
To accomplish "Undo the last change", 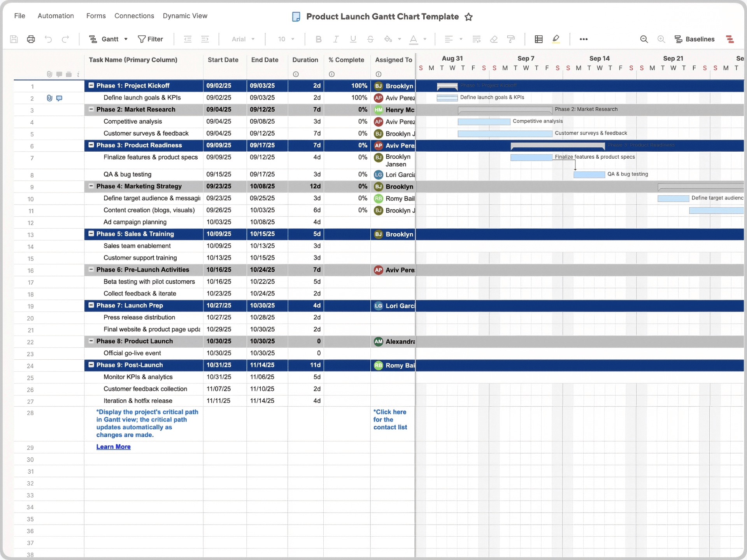I will [48, 39].
